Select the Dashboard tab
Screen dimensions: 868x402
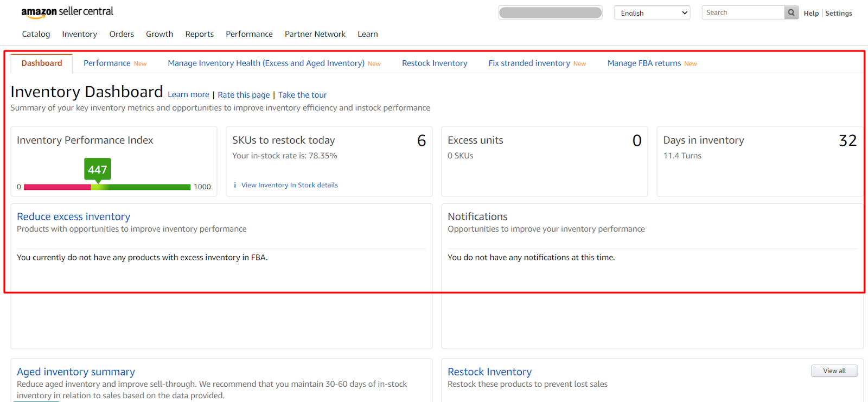(x=42, y=63)
